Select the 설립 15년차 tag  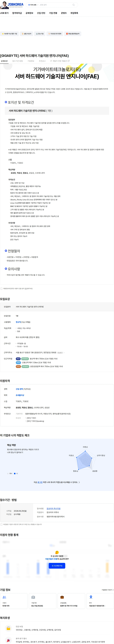point(26,34)
